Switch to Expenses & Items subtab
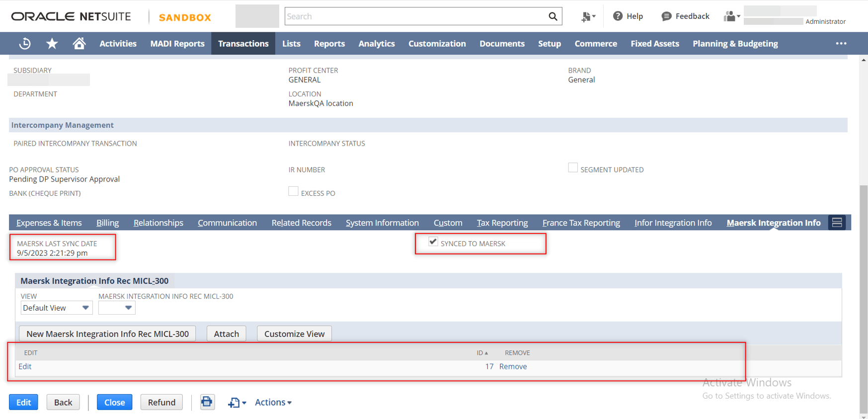 click(x=49, y=223)
